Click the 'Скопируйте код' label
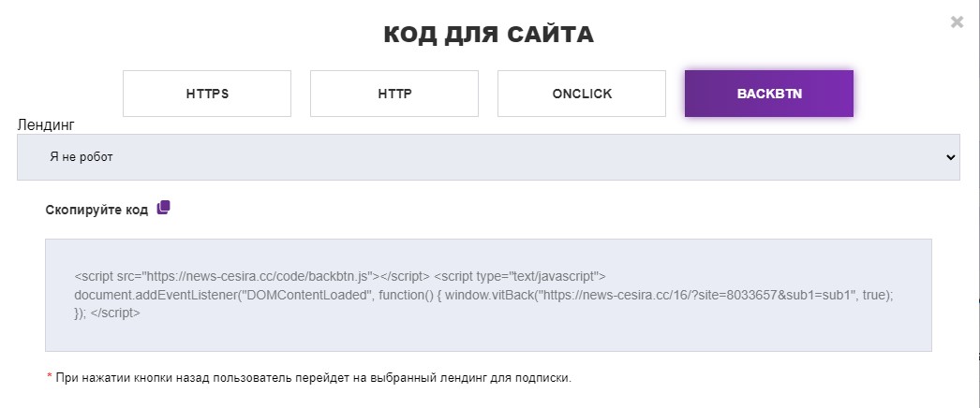This screenshot has height=408, width=980. [97, 210]
